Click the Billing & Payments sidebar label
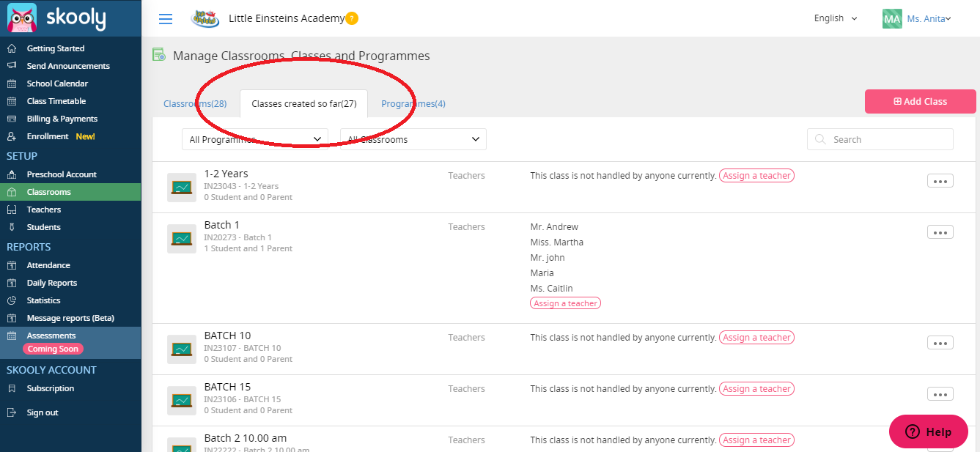The height and width of the screenshot is (452, 980). click(x=62, y=119)
